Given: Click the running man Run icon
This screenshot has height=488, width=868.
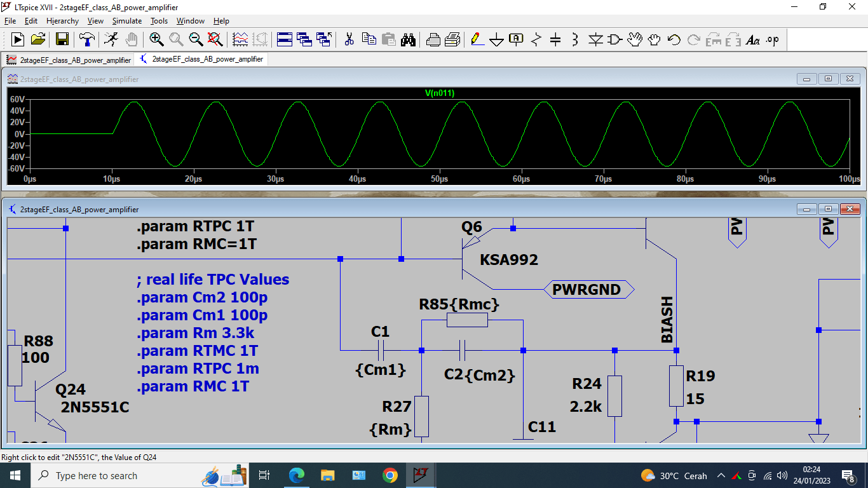Looking at the screenshot, I should 111,39.
